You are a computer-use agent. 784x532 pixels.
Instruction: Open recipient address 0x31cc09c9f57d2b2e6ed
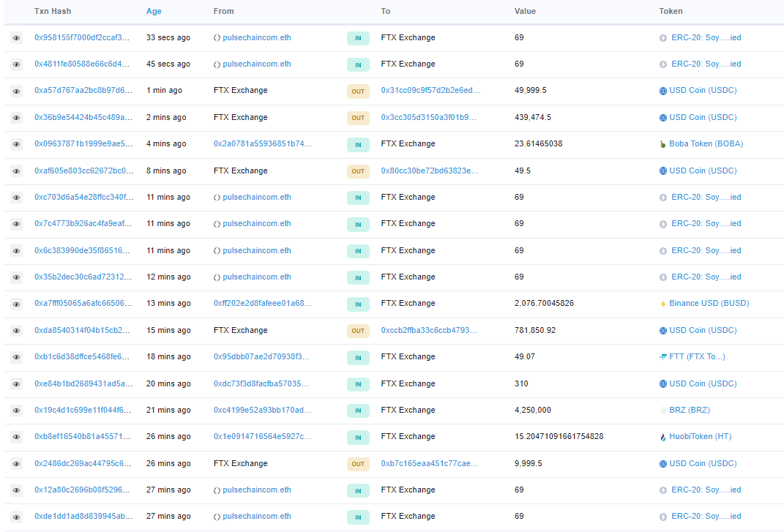(x=430, y=91)
